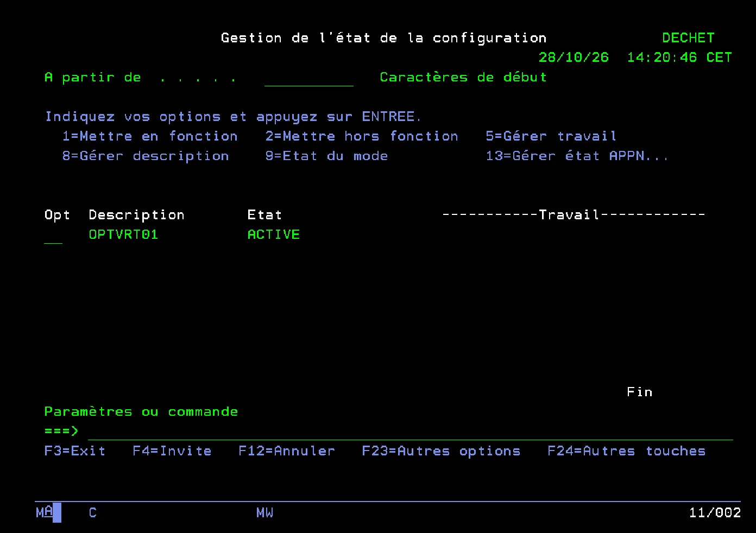This screenshot has width=756, height=533.
Task: Focus the Opt field beside OPTVRT01
Action: tap(53, 235)
